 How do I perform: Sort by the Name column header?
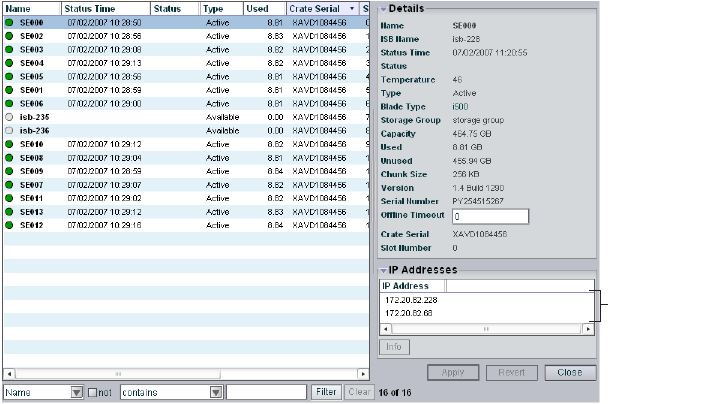click(32, 9)
